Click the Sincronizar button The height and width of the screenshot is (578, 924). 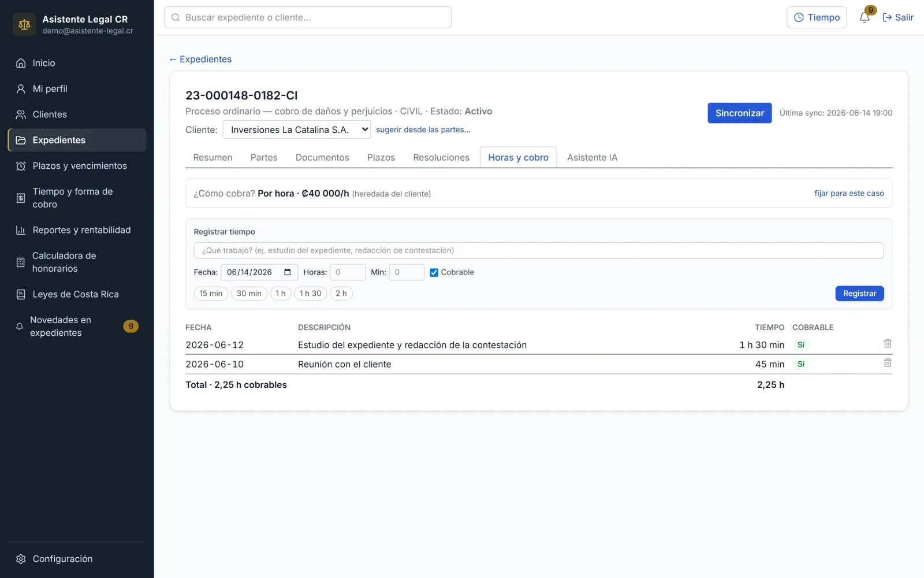point(739,113)
